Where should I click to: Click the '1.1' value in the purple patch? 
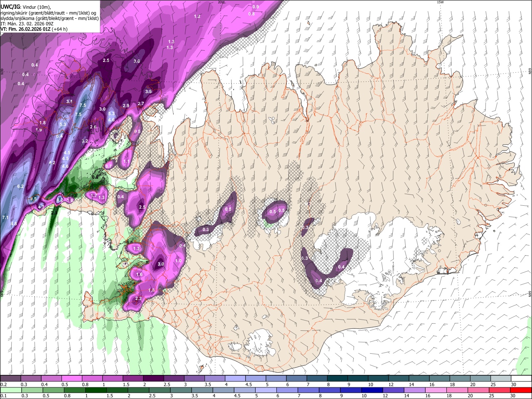[126, 161]
